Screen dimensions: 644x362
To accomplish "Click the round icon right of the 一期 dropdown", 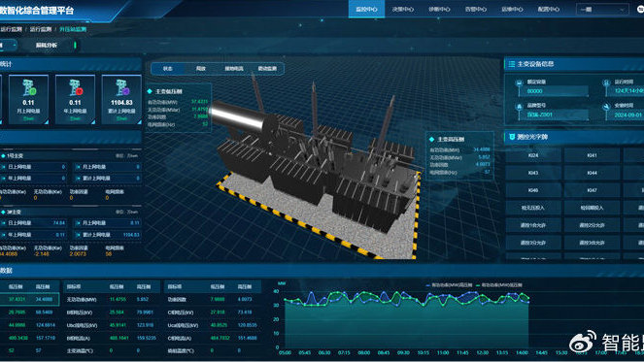I will (x=641, y=9).
